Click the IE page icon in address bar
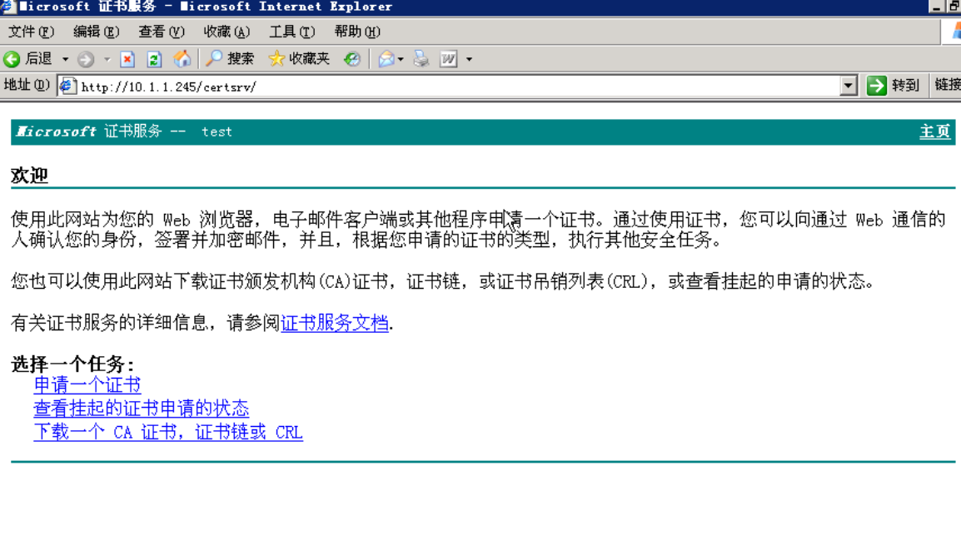The height and width of the screenshot is (560, 961). pos(67,87)
